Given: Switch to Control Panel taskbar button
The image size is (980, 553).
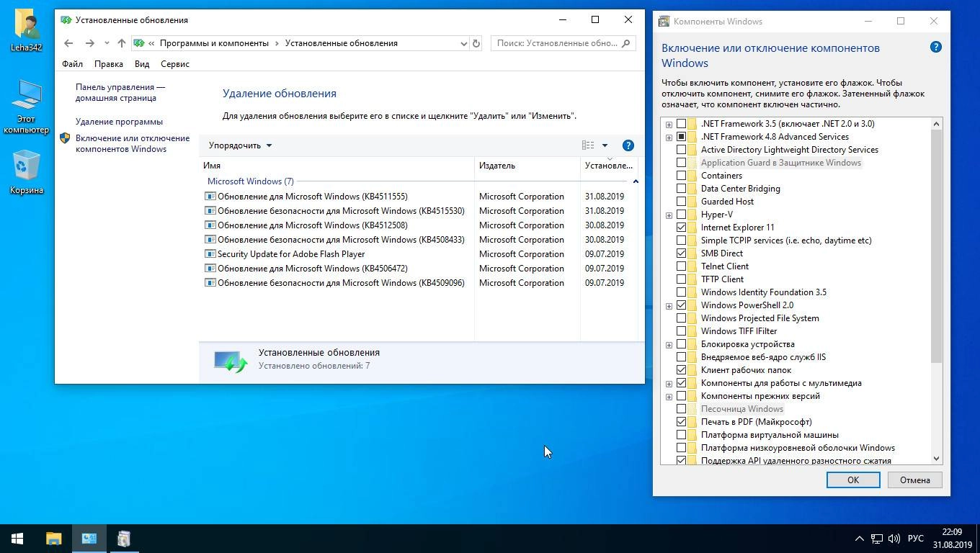Looking at the screenshot, I should (x=89, y=539).
